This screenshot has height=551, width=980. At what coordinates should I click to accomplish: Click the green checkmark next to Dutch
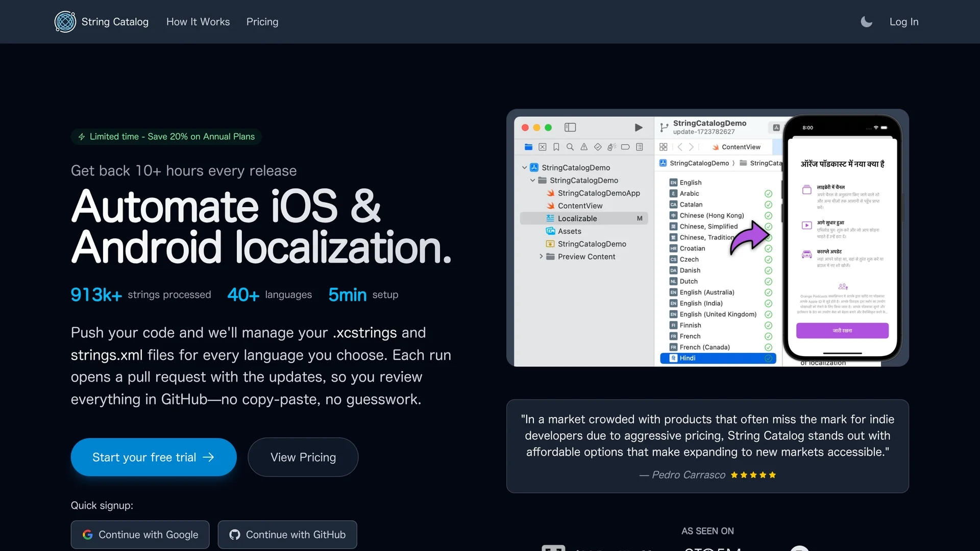tap(768, 281)
